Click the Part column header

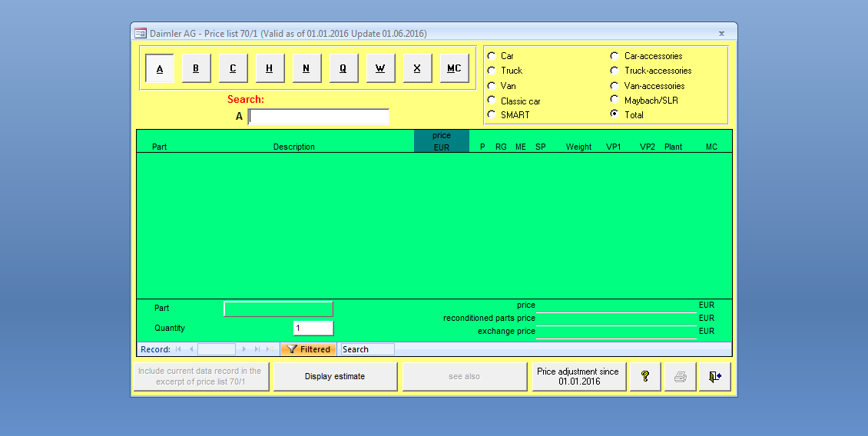coord(160,147)
